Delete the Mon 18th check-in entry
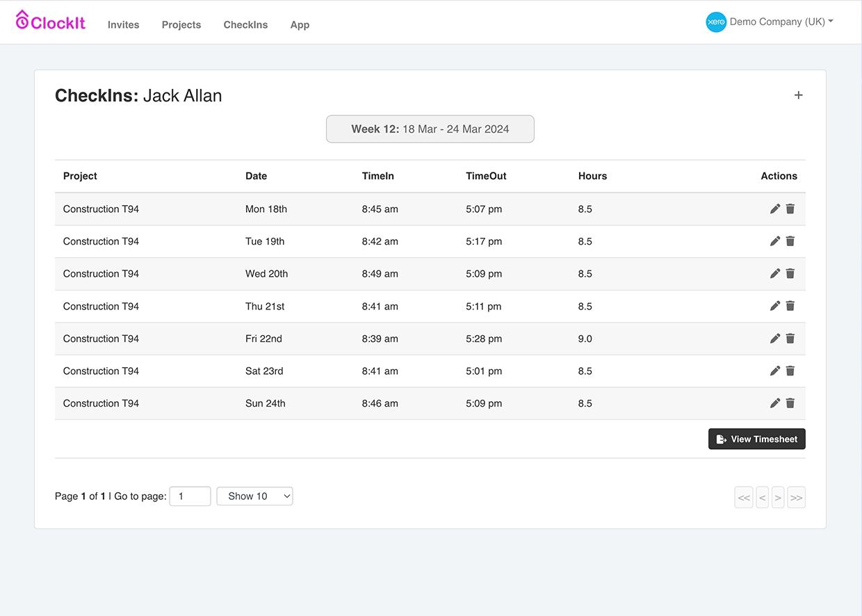This screenshot has height=616, width=862. pos(790,209)
